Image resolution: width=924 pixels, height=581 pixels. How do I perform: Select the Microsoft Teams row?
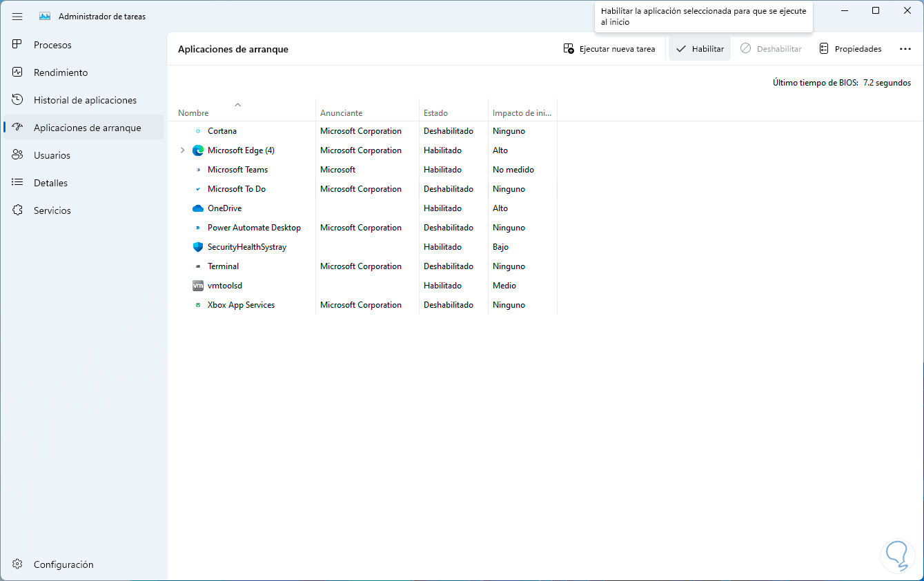coord(362,170)
